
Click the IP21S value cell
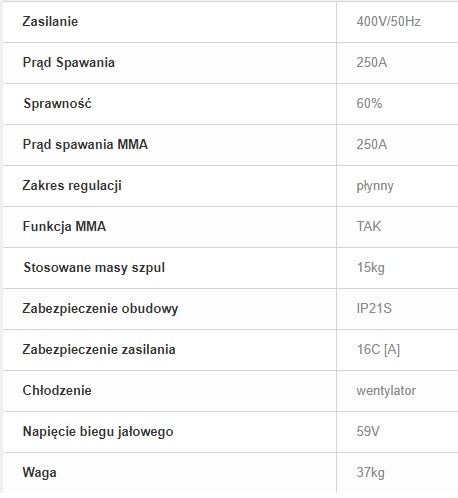tap(374, 309)
